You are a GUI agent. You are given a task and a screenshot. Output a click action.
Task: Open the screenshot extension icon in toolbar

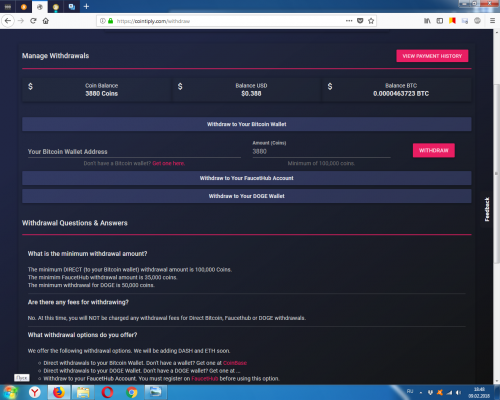pyautogui.click(x=465, y=21)
